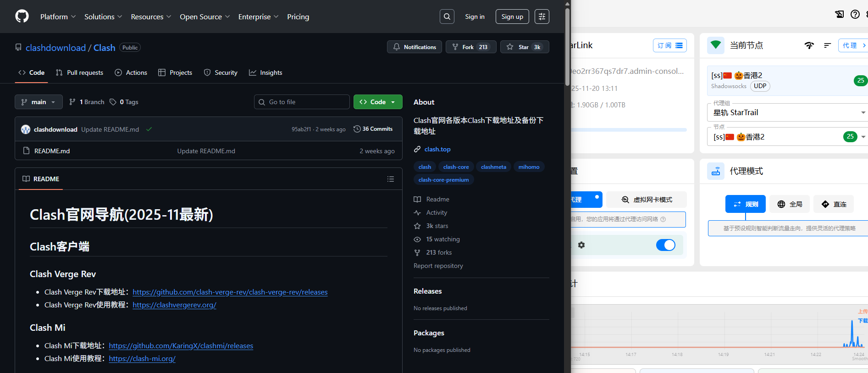Viewport: 868px width, 373px height.
Task: Select 全局 global proxy mode
Action: [x=790, y=204]
